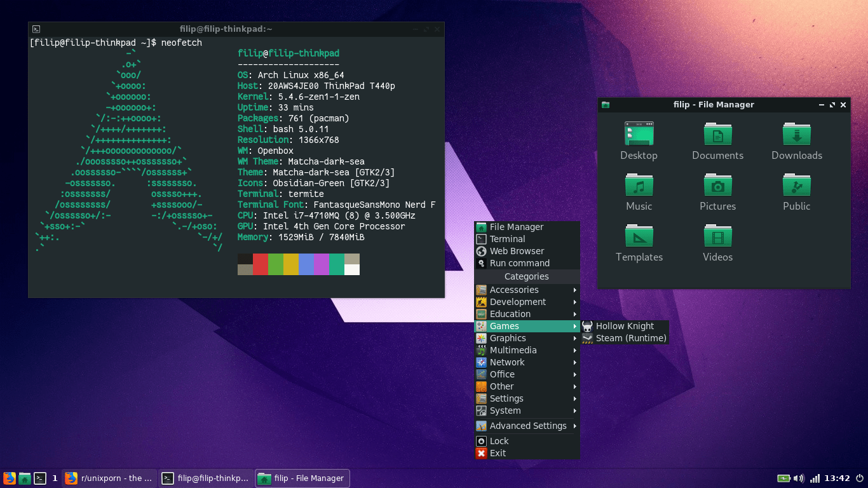Screen dimensions: 868x488
Task: Open the Other category in the menu
Action: pyautogui.click(x=527, y=386)
